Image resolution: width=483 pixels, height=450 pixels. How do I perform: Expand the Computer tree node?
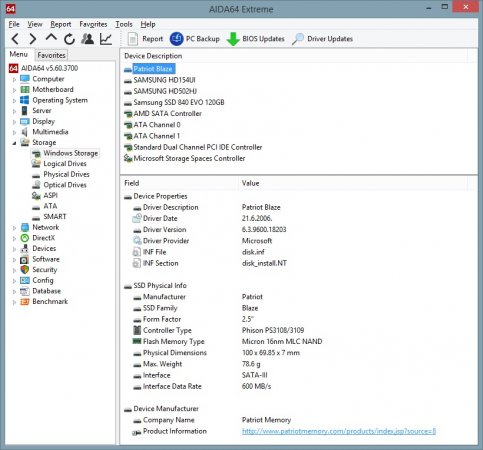pos(14,80)
